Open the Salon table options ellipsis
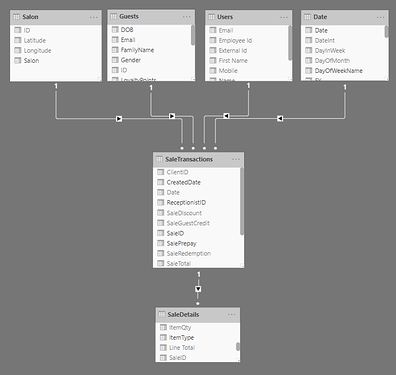The image size is (396, 375). coord(94,17)
